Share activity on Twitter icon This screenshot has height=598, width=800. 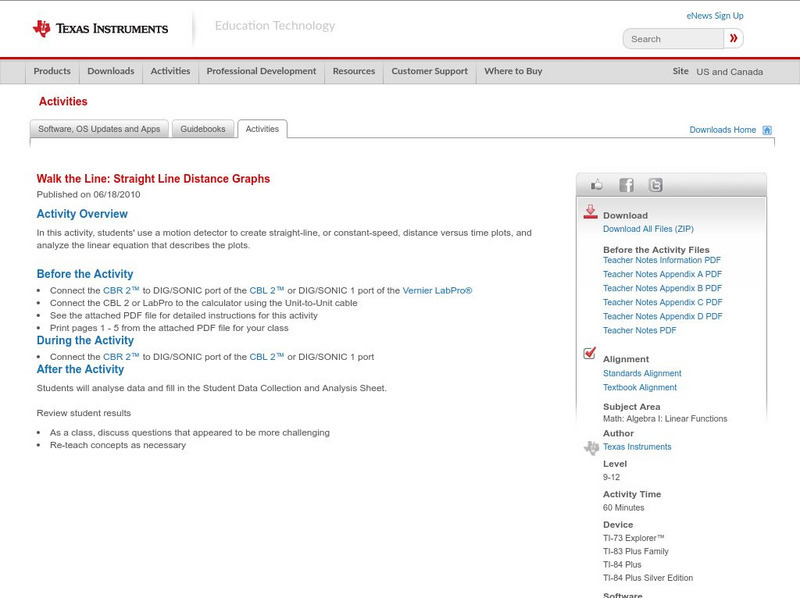click(655, 185)
